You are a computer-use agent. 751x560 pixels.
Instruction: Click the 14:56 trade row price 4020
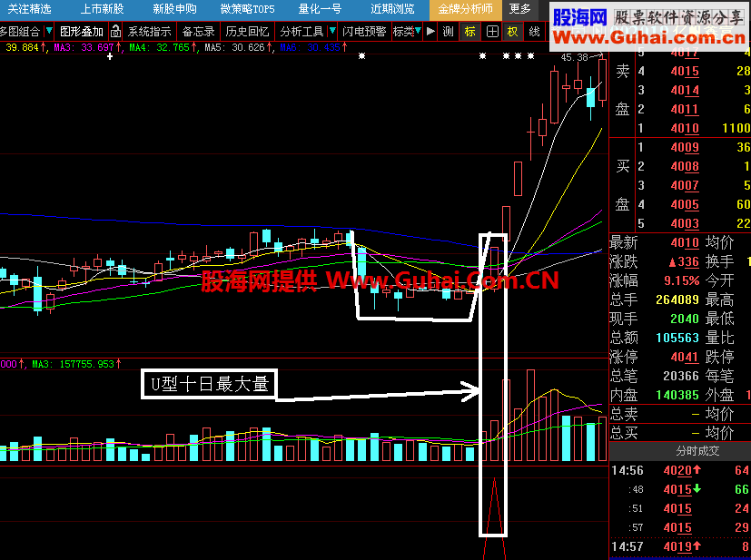pos(677,470)
